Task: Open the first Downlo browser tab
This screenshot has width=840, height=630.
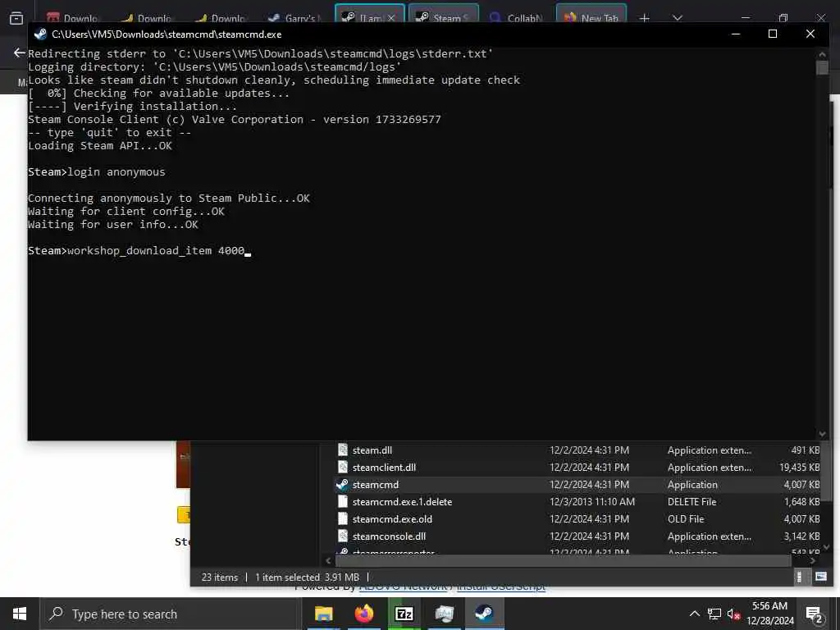Action: (x=73, y=18)
